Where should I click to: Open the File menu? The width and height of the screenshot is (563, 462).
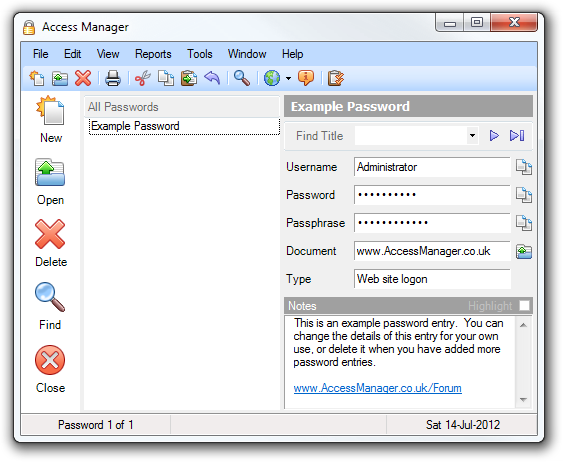(x=41, y=54)
